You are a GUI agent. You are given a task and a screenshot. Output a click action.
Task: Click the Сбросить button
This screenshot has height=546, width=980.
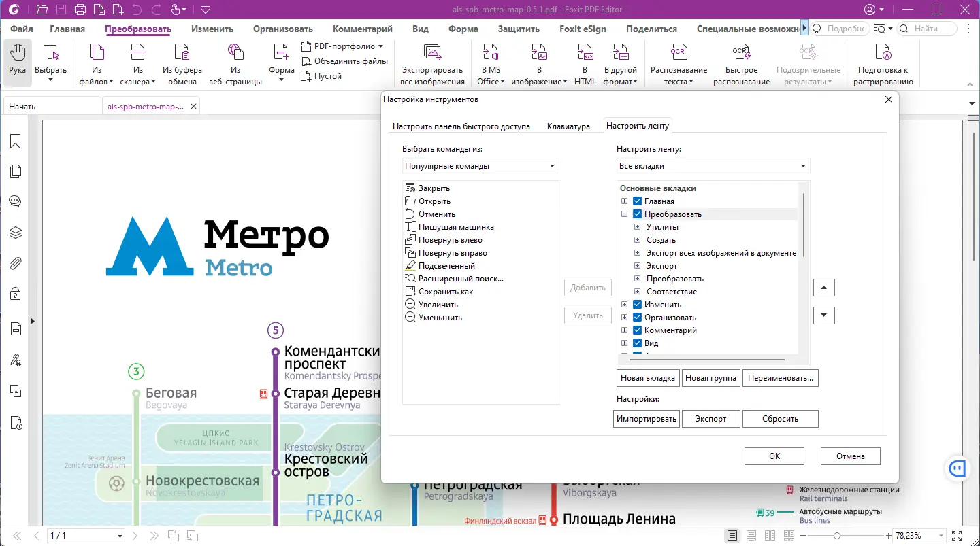[x=780, y=419]
